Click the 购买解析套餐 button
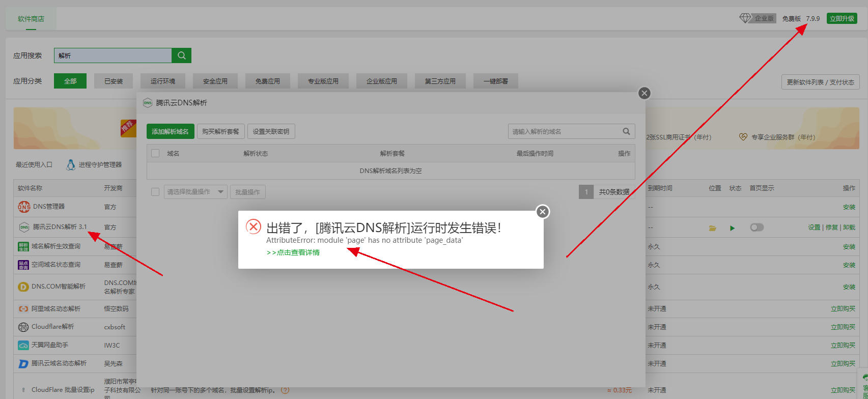Image resolution: width=868 pixels, height=399 pixels. [220, 131]
